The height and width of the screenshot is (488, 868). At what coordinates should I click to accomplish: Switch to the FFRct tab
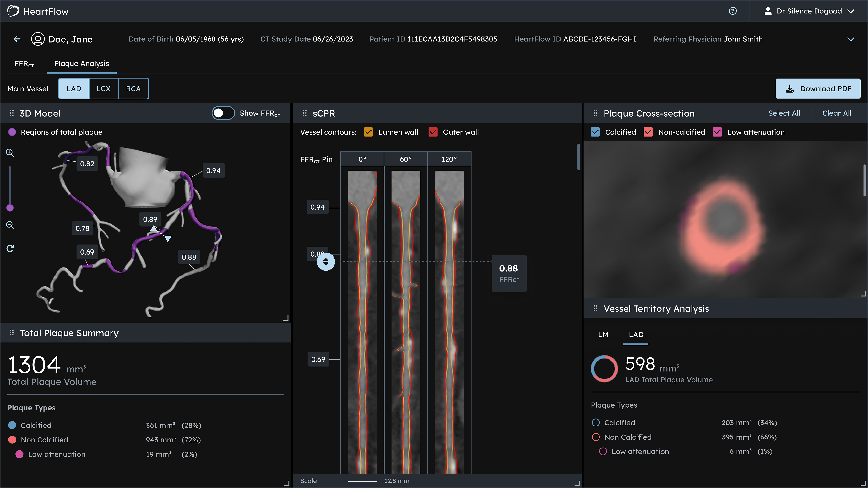(x=24, y=64)
